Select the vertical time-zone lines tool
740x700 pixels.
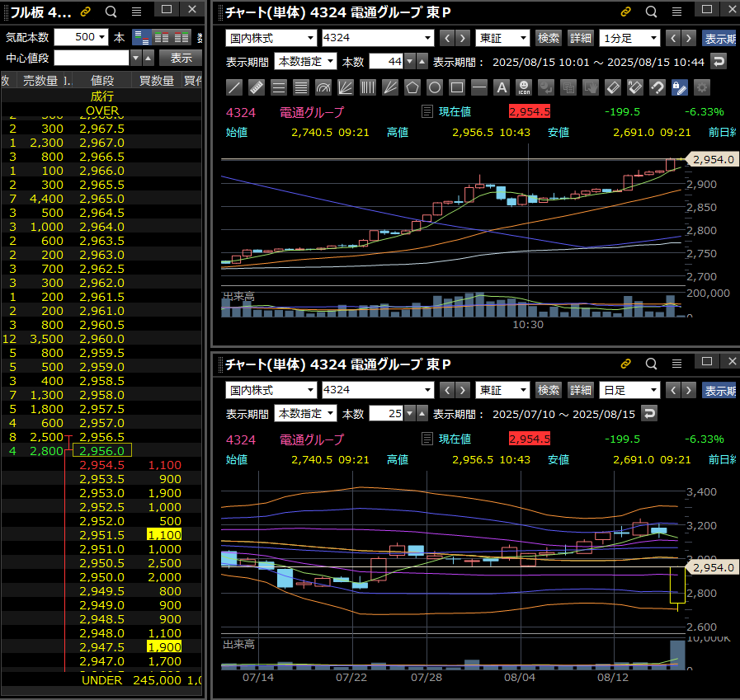point(368,87)
